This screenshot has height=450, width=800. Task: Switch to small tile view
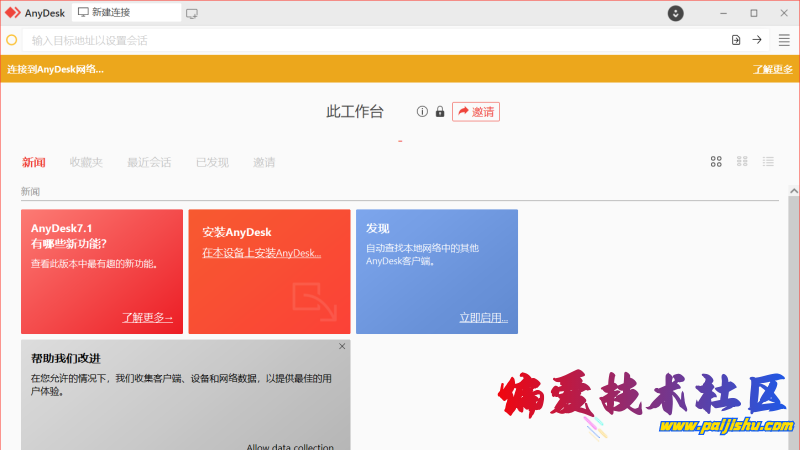pyautogui.click(x=742, y=161)
